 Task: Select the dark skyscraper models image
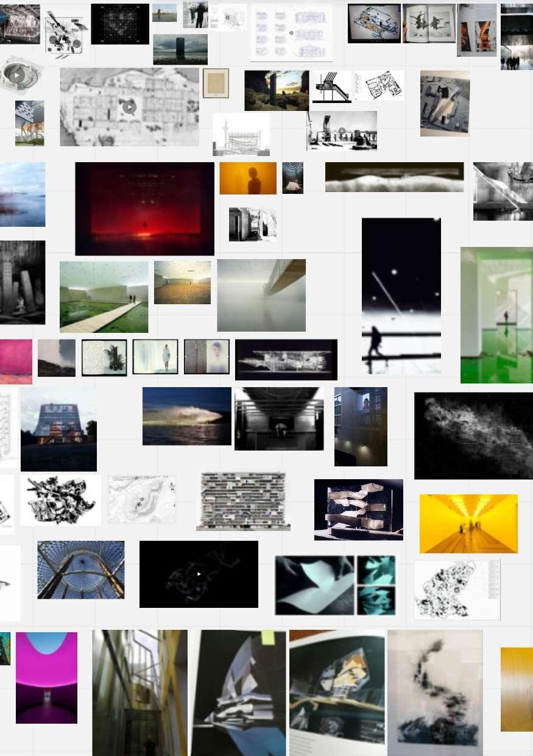tap(23, 282)
